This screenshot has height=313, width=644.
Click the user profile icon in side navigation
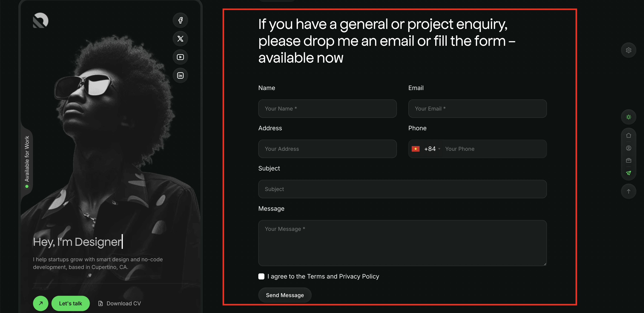click(628, 148)
